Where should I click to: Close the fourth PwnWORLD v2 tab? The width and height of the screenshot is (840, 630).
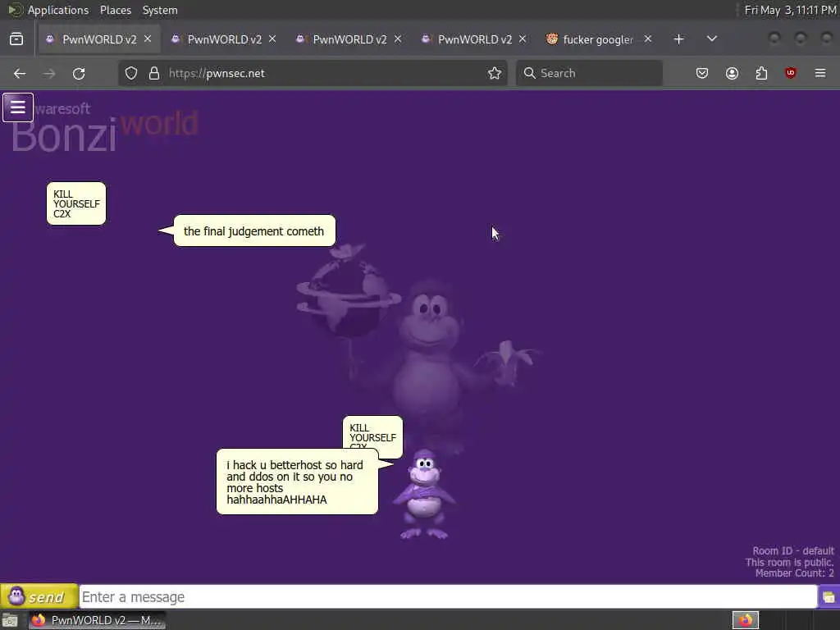point(523,39)
